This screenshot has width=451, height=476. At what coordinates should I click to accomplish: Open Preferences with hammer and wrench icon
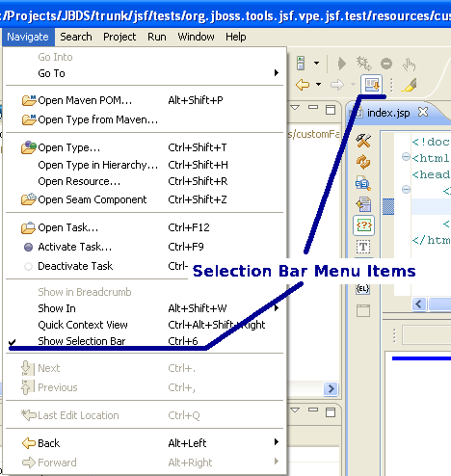(x=363, y=141)
